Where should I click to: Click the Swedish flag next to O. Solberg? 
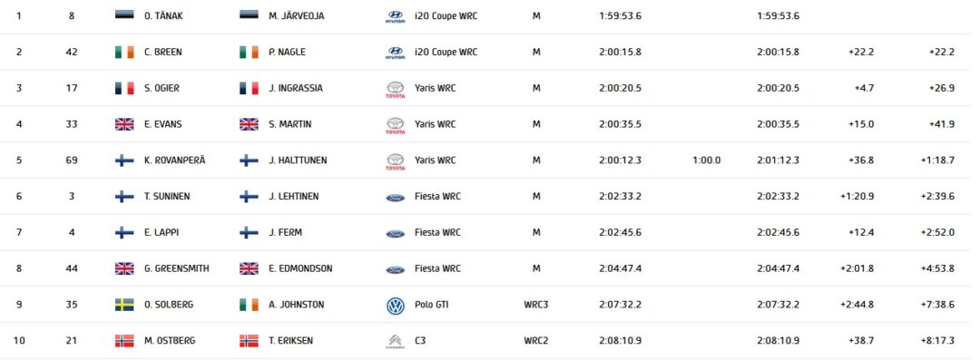click(x=124, y=305)
